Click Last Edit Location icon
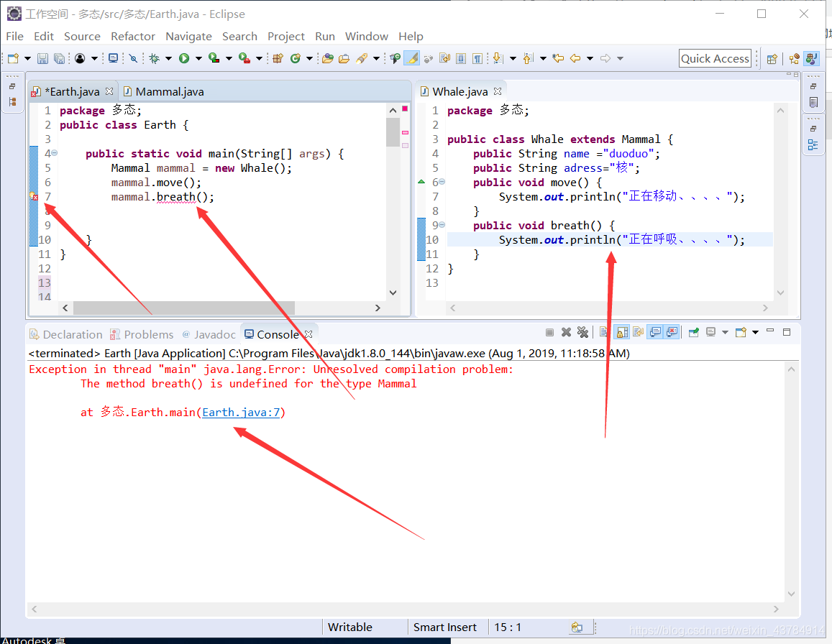This screenshot has width=832, height=644. click(558, 58)
